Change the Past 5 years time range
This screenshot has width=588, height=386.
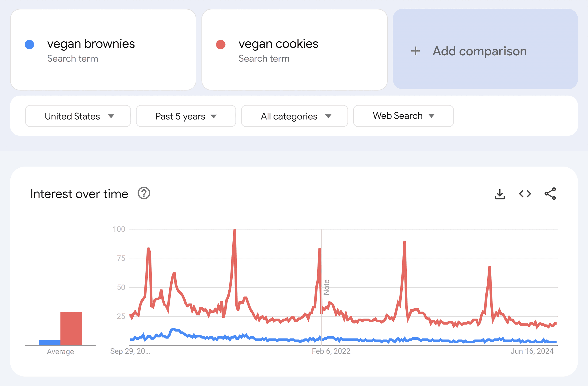(186, 116)
